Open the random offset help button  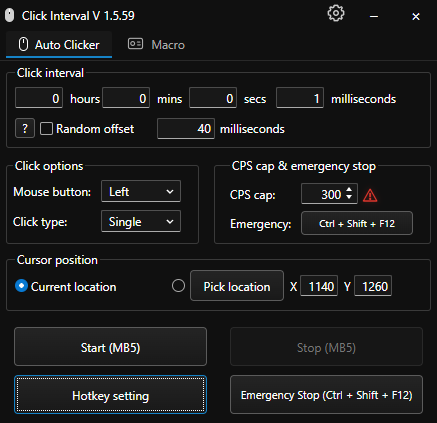[25, 128]
